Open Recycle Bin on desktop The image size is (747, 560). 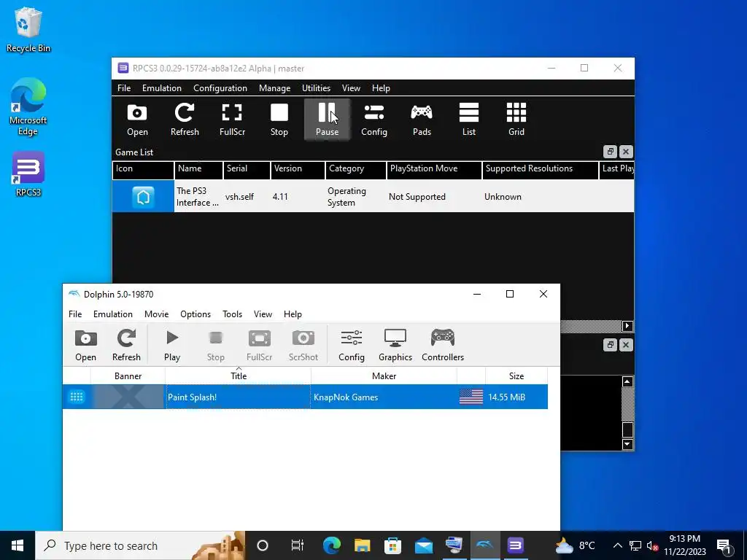pos(28,29)
